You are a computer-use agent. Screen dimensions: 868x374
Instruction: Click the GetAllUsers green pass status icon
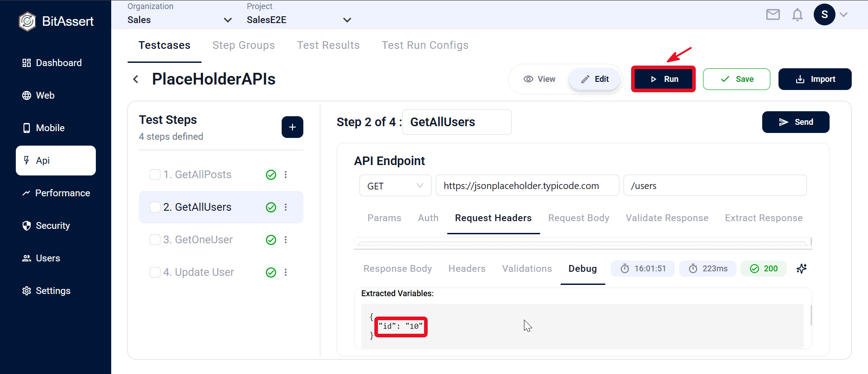pos(271,207)
